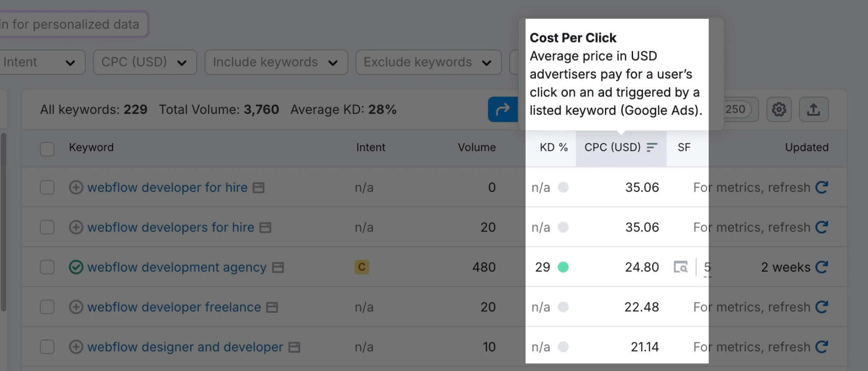Open the Exclude keywords dropdown

point(428,62)
